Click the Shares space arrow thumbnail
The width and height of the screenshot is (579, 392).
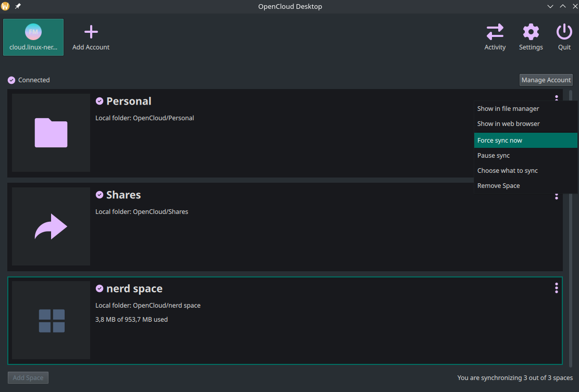pos(51,226)
